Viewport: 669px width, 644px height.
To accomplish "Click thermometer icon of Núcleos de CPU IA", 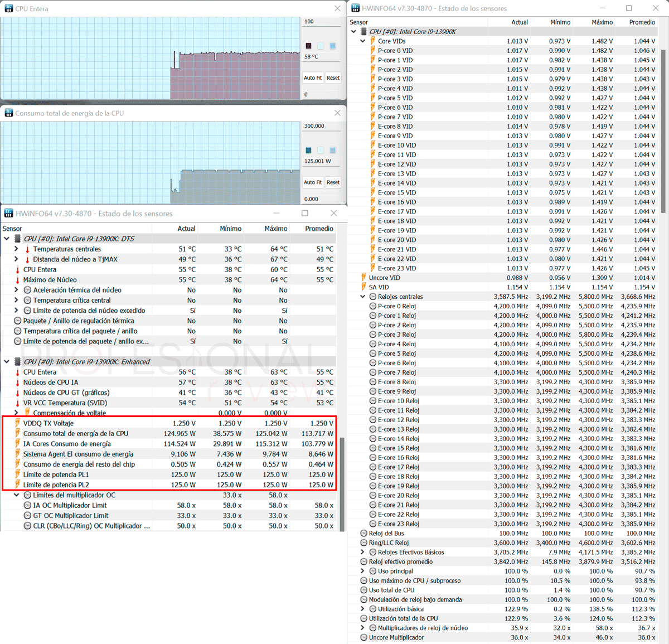I will [18, 382].
